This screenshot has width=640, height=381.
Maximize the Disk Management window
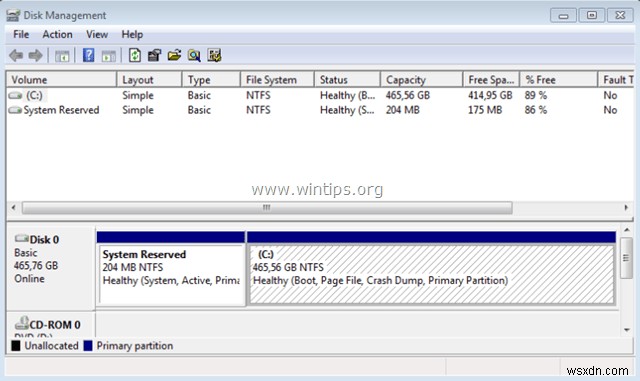(x=592, y=16)
